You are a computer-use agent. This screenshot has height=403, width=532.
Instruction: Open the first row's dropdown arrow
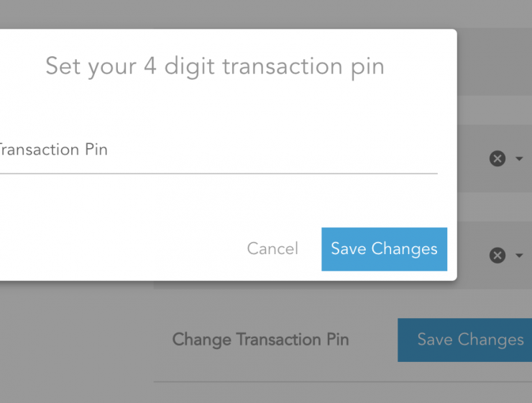tap(519, 158)
